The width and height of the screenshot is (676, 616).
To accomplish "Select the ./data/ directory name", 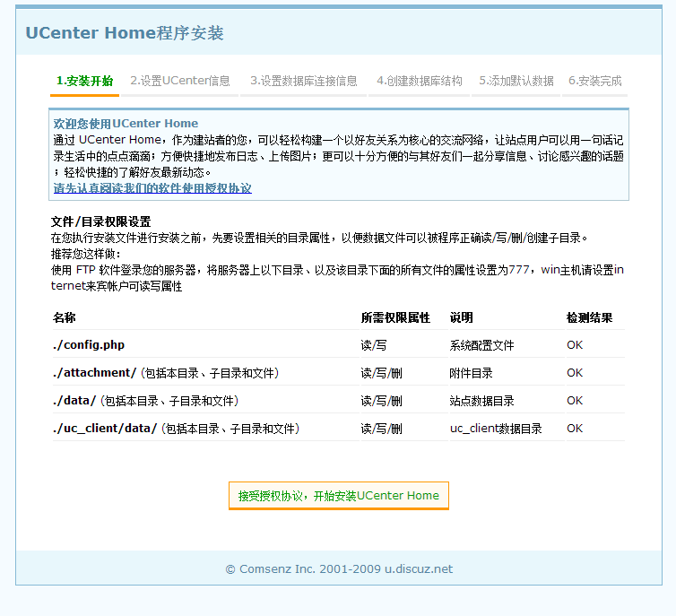I will click(x=74, y=401).
